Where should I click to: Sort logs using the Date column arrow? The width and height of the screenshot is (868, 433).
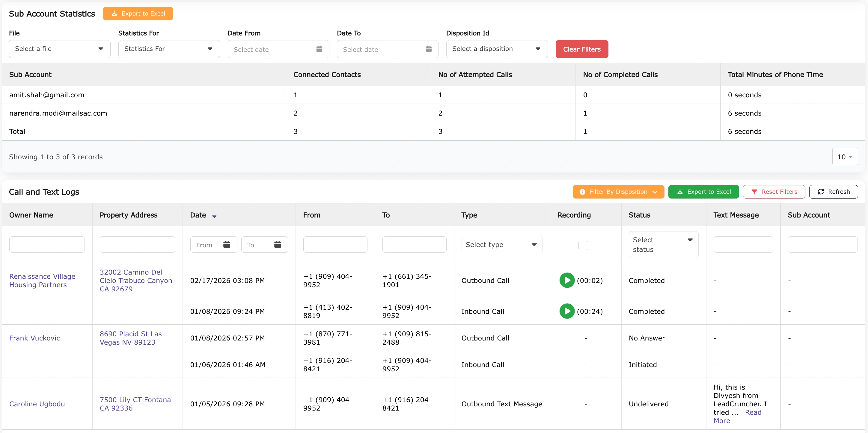point(215,216)
